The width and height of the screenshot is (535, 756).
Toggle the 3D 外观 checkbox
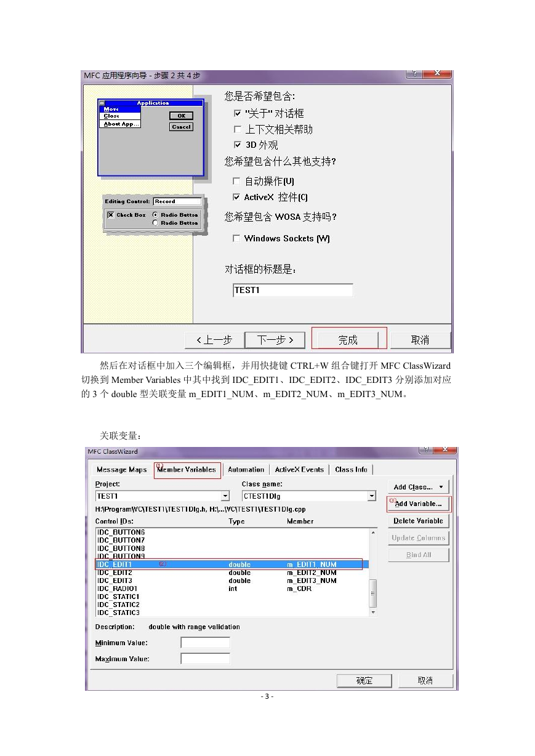pos(238,145)
